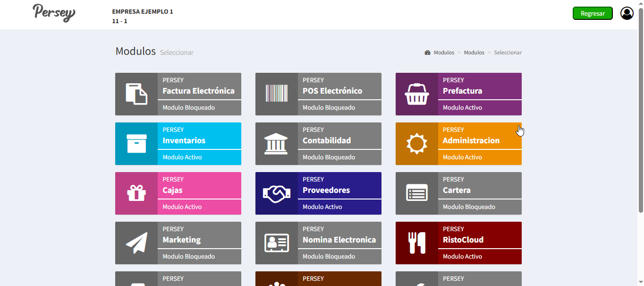Click the Factura Electrónica document icon
This screenshot has width=644, height=286.
136,94
